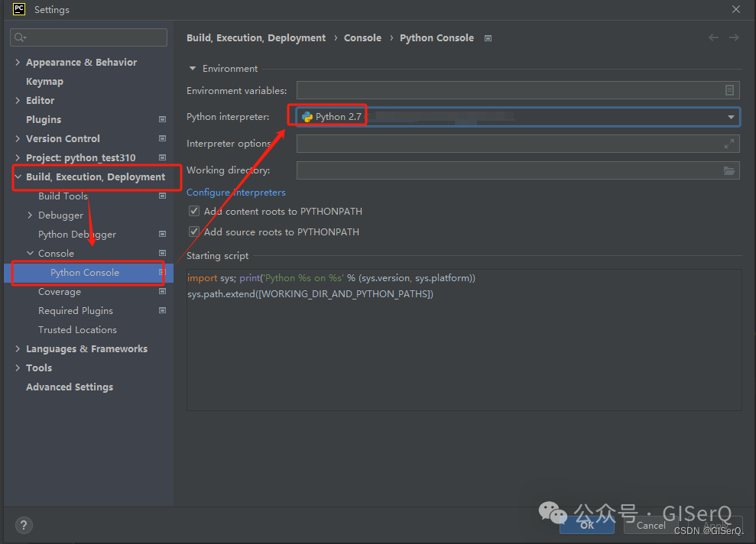Expand the Interpreter options field icon

729,144
